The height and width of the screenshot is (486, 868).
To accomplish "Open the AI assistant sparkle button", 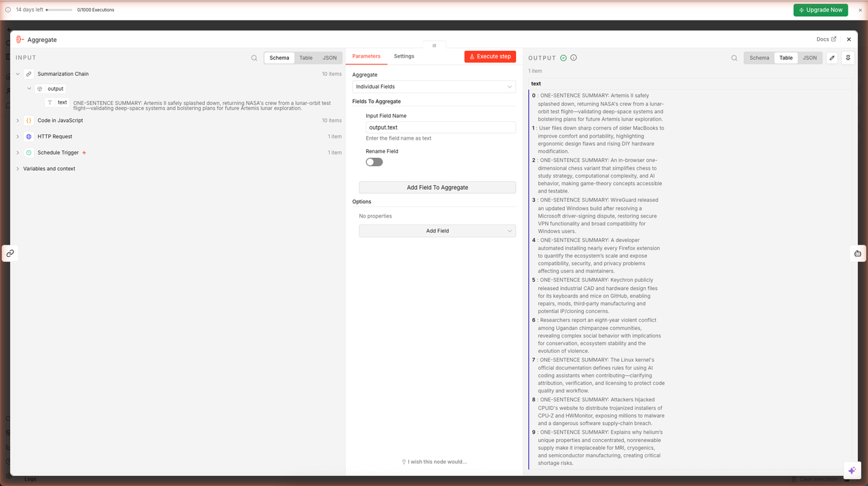I will tap(852, 470).
